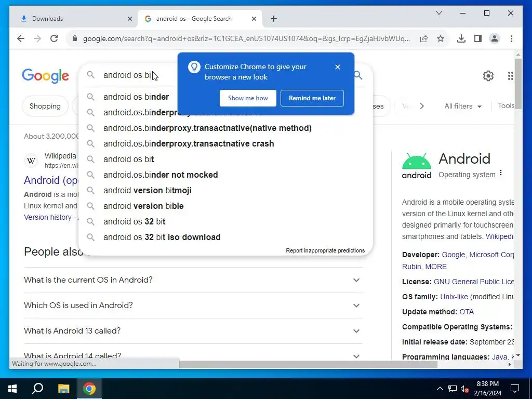The height and width of the screenshot is (399, 532).
Task: Open new tab with plus button
Action: pyautogui.click(x=274, y=19)
